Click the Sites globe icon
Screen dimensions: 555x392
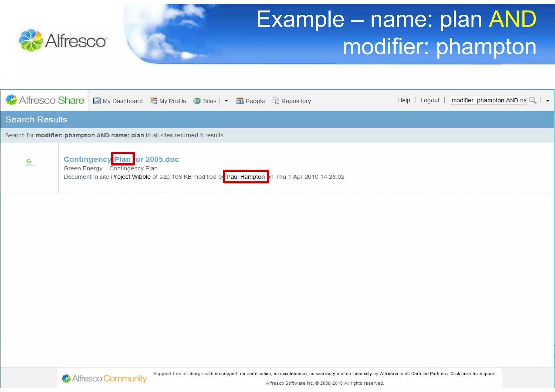click(197, 101)
